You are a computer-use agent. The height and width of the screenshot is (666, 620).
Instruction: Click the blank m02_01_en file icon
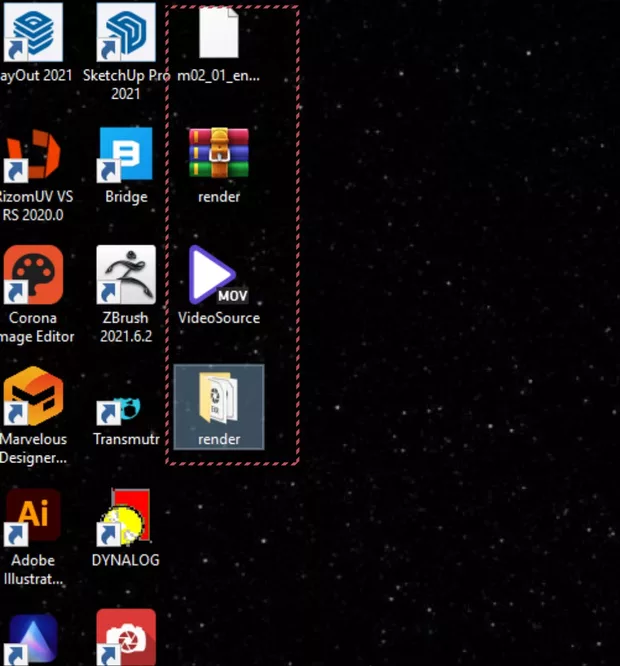coord(219,33)
